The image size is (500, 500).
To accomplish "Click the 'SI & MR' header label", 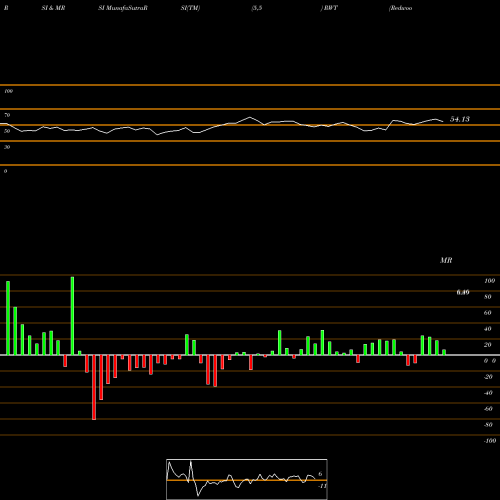I will (x=53, y=8).
